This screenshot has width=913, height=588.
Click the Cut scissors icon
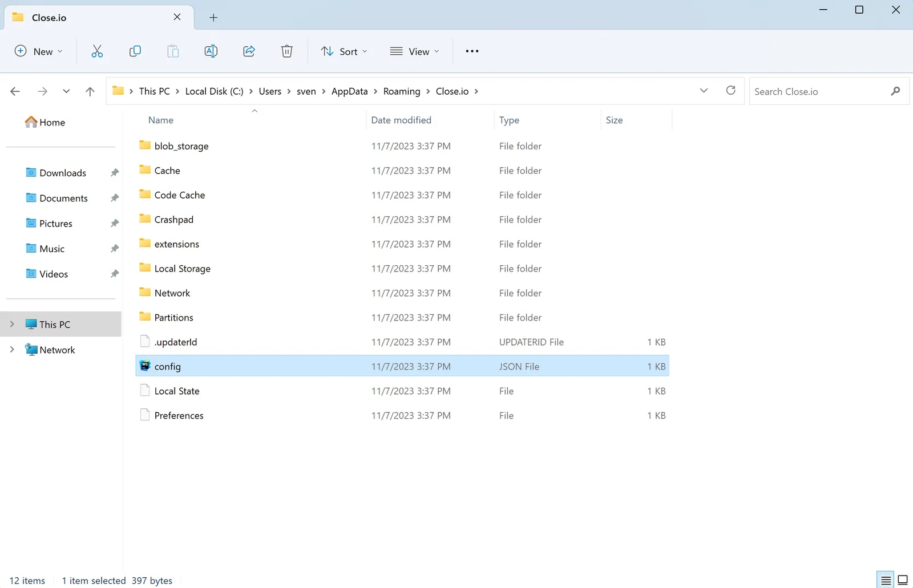pyautogui.click(x=97, y=51)
